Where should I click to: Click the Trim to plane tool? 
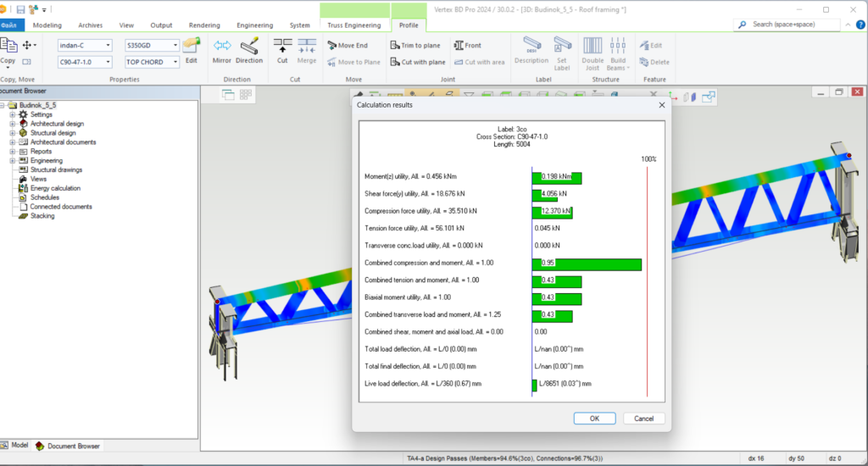click(415, 46)
